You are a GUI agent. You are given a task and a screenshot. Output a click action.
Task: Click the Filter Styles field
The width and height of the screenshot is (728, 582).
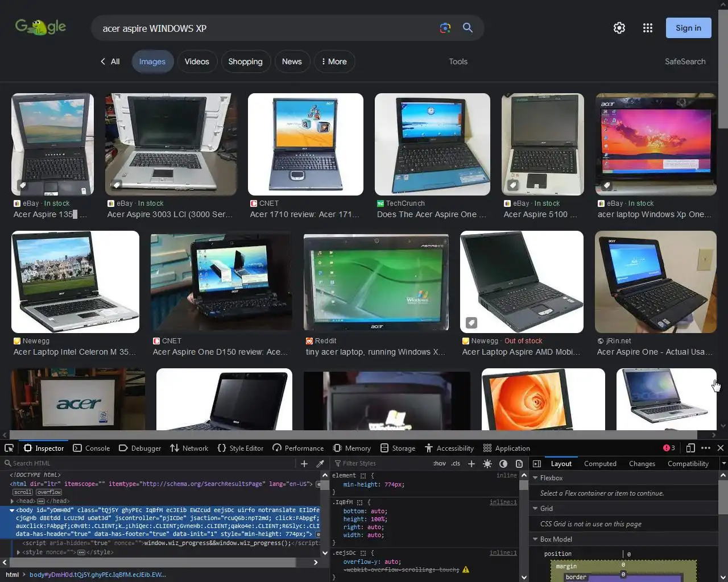381,463
